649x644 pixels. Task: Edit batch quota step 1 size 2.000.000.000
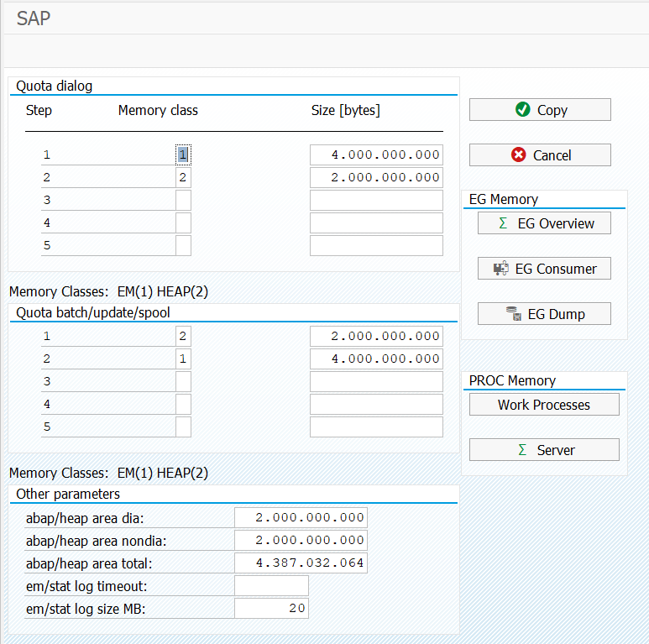click(376, 336)
